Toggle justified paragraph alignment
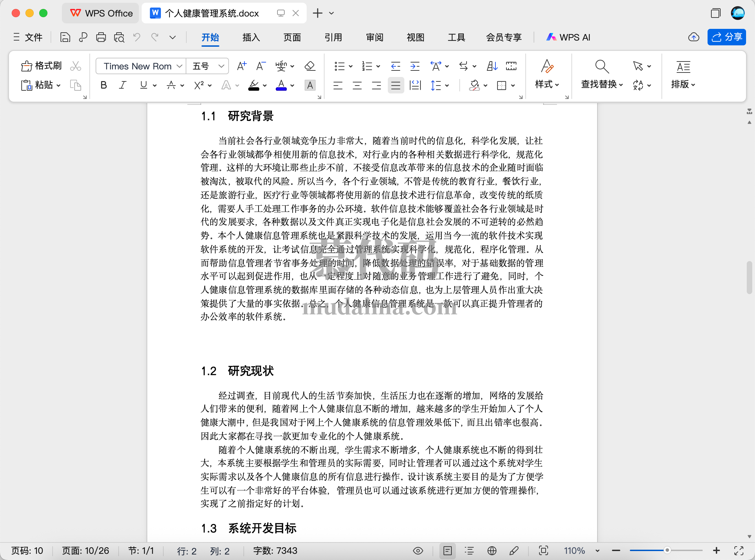Image resolution: width=755 pixels, height=560 pixels. tap(396, 85)
